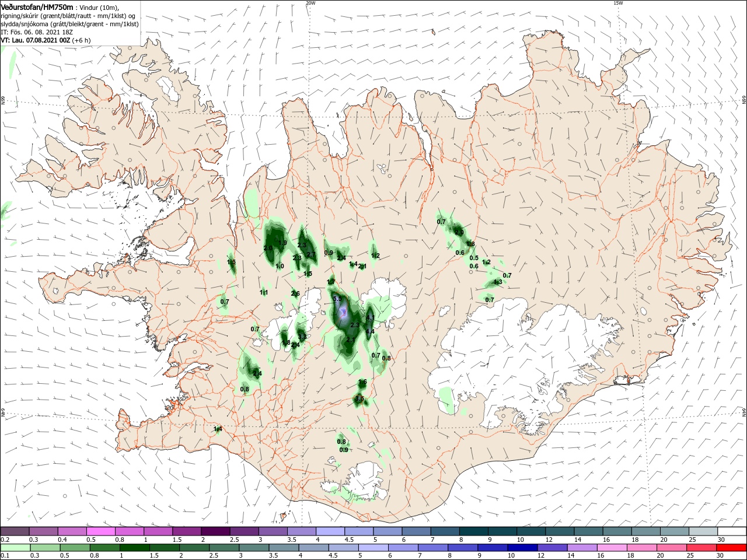
Task: Select the '1.9' precipitation value
Action: [282, 243]
